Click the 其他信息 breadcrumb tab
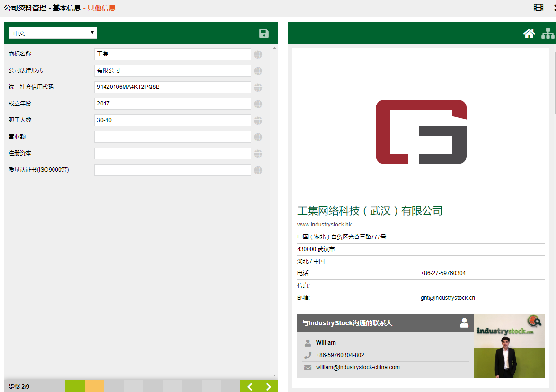 tap(101, 8)
